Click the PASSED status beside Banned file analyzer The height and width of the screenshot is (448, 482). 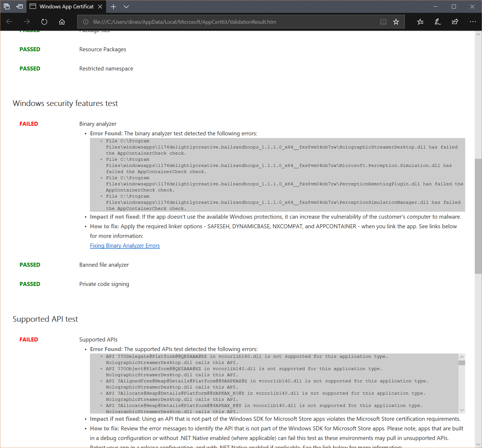pyautogui.click(x=30, y=265)
